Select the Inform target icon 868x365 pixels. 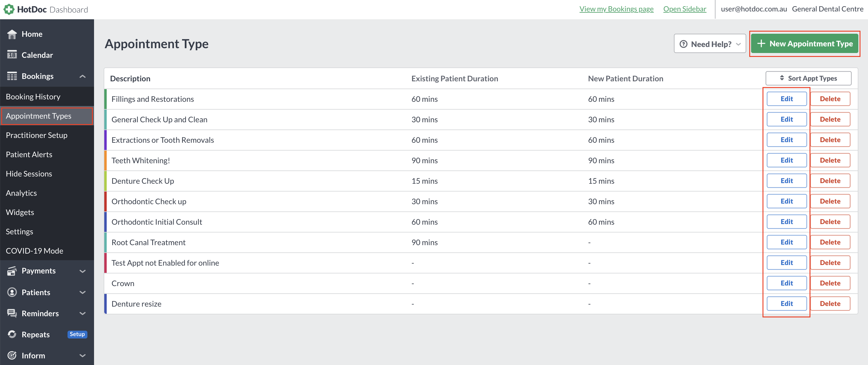point(12,355)
